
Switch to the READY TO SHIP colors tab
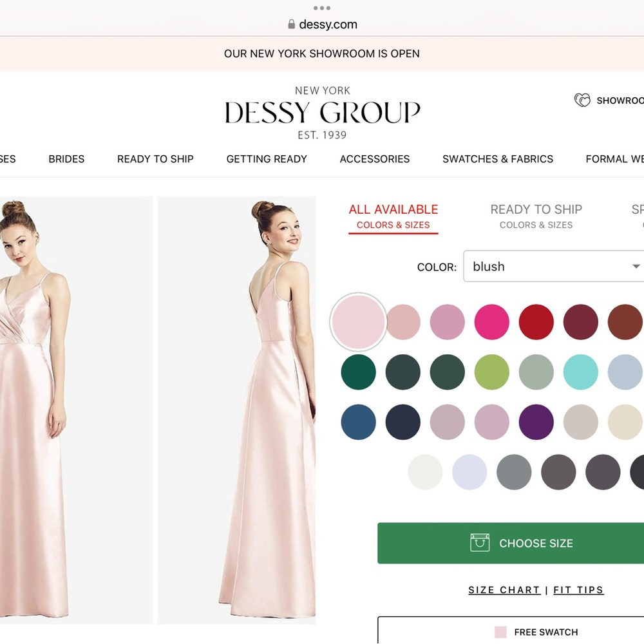(x=536, y=216)
